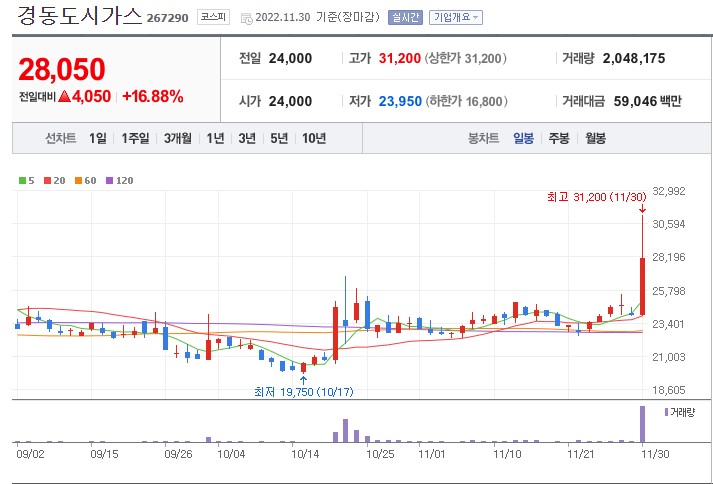The image size is (713, 484).
Task: Select the 1주일 line chart tab
Action: click(x=135, y=138)
